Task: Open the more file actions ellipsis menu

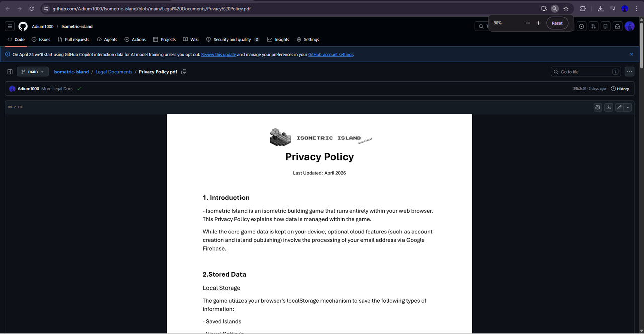Action: pyautogui.click(x=630, y=72)
